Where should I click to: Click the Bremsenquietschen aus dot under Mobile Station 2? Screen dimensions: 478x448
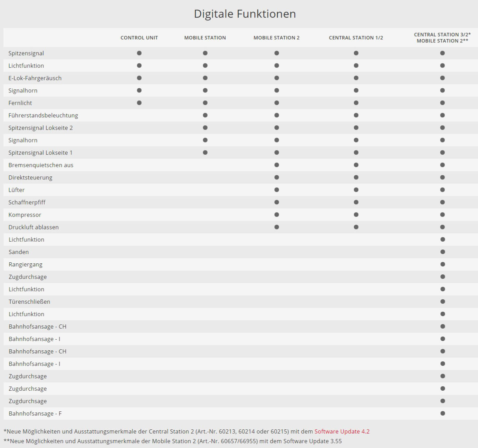[x=277, y=165]
